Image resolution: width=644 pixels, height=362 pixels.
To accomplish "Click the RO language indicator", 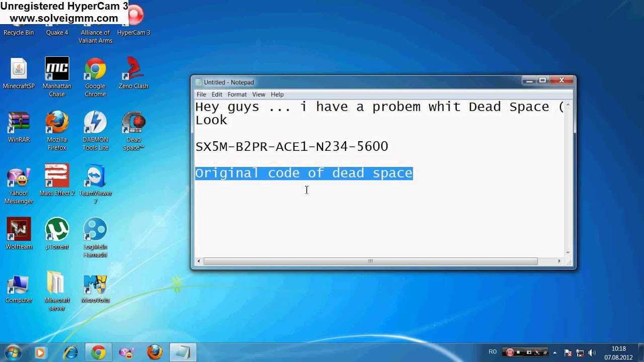I will [x=493, y=352].
